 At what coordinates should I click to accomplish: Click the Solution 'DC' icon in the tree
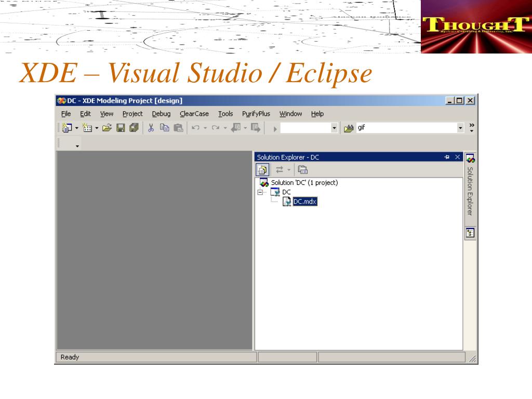coord(264,182)
